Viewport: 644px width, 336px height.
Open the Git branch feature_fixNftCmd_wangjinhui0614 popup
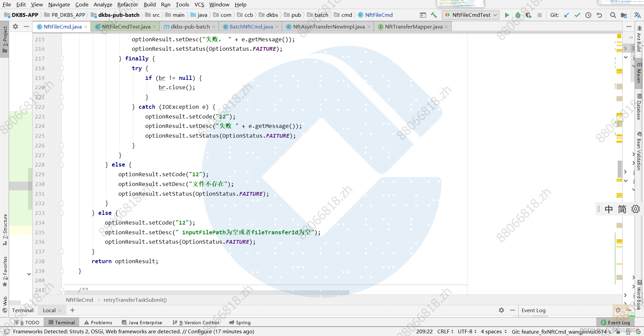pos(560,331)
